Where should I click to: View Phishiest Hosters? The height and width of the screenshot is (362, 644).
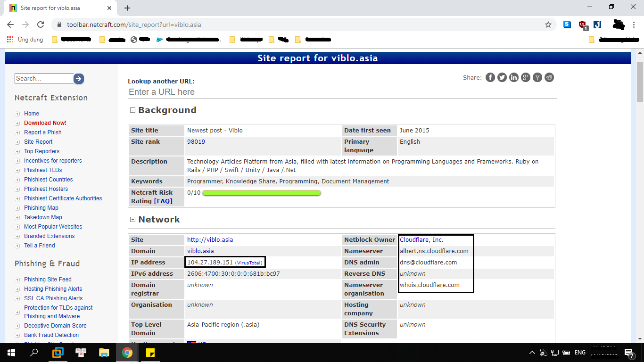46,189
